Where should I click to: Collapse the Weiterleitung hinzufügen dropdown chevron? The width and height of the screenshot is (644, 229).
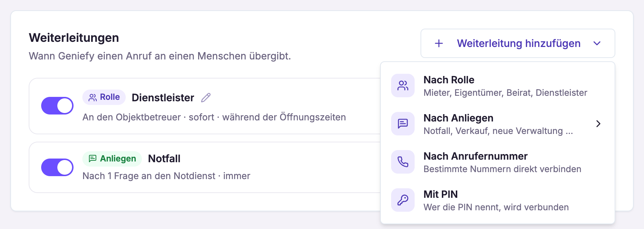click(597, 43)
